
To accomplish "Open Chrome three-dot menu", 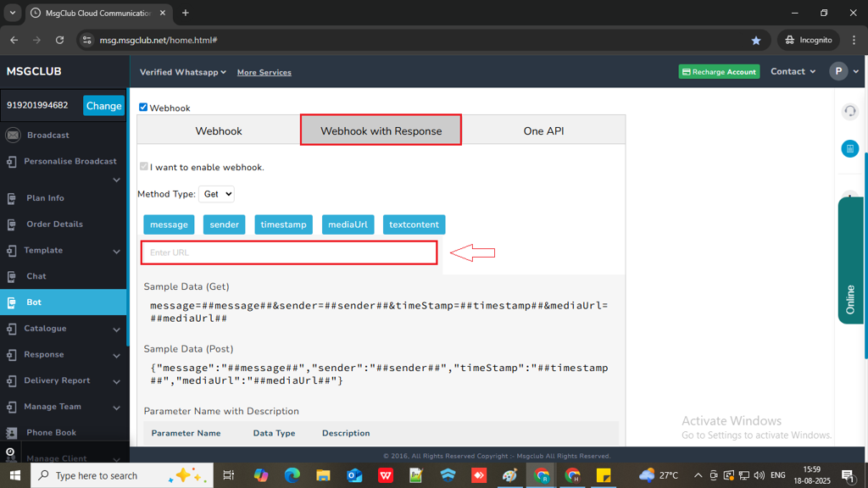I will (854, 40).
